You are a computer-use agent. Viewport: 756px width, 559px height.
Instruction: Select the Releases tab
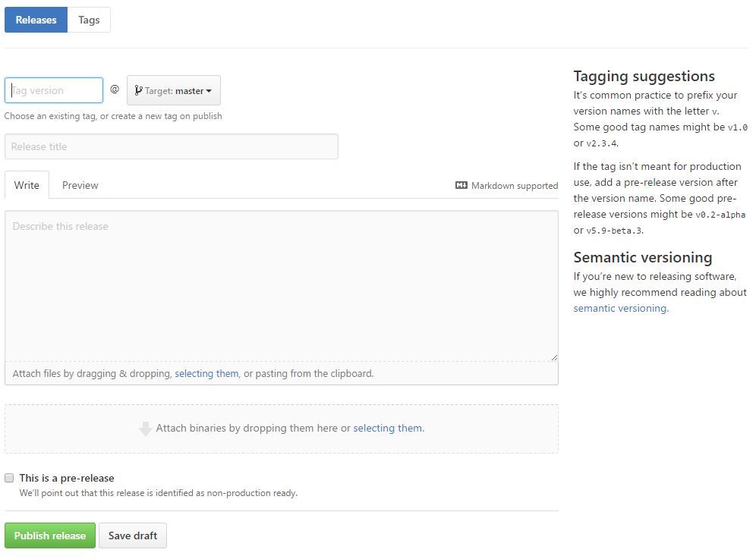click(36, 20)
